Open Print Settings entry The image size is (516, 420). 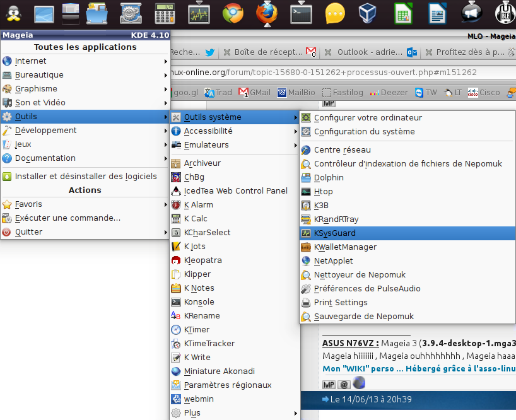408,302
